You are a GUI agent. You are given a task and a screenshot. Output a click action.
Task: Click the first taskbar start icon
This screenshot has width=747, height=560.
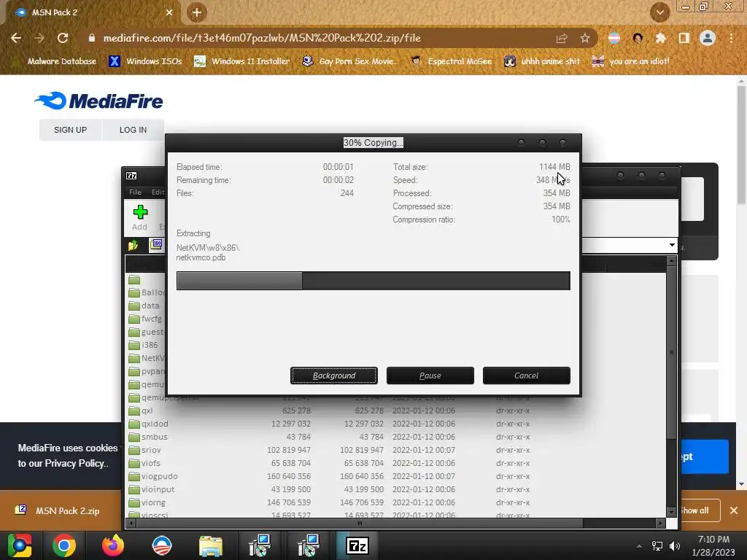(19, 545)
